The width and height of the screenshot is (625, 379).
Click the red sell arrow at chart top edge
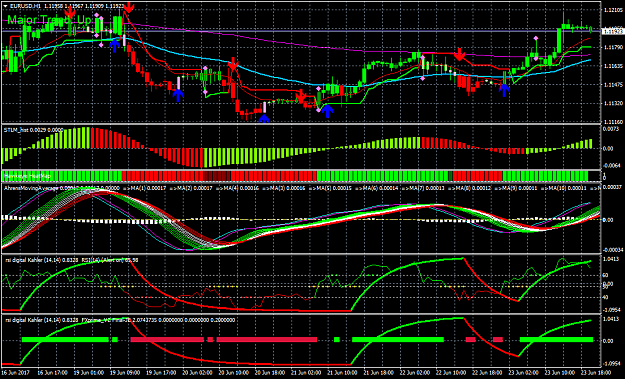coord(128,6)
